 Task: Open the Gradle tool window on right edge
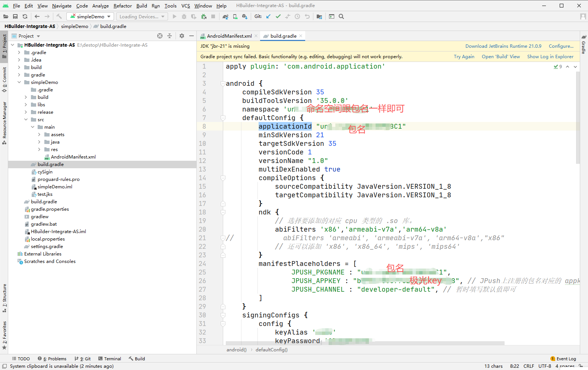pyautogui.click(x=584, y=44)
